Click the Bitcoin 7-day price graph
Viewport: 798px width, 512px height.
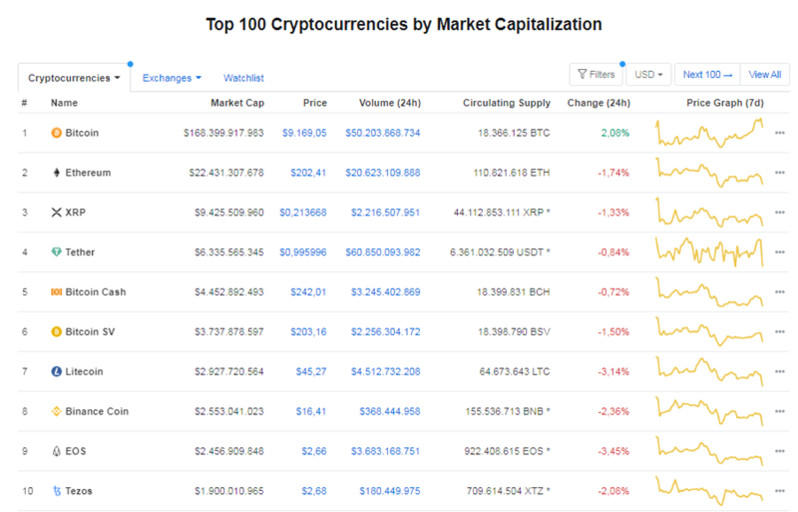[710, 132]
